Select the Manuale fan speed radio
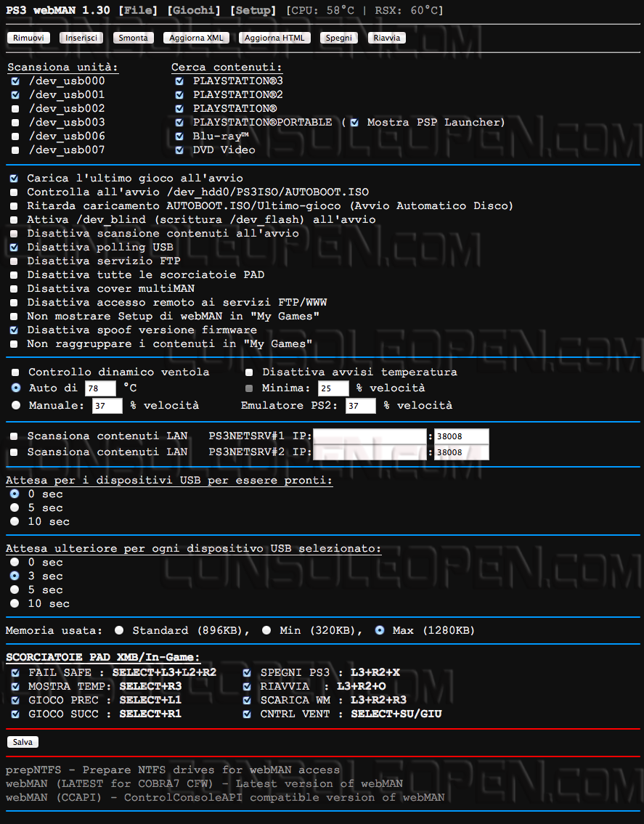Screen dimensions: 644x824 point(15,406)
